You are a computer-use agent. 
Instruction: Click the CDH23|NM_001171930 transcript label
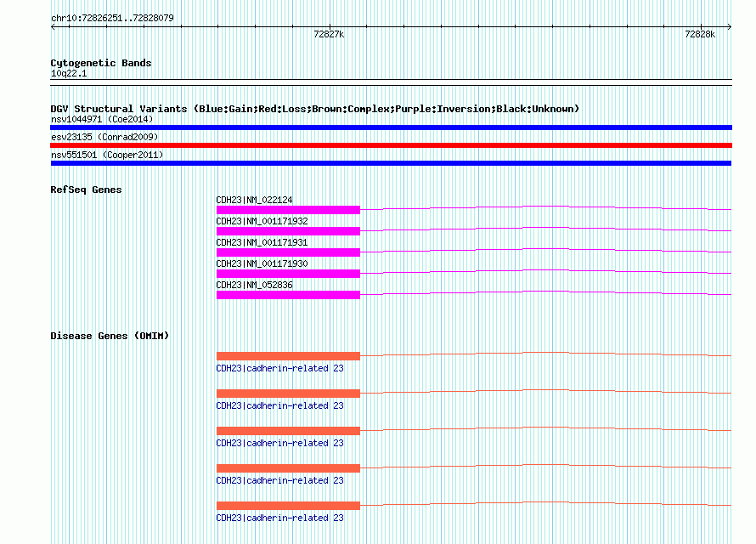tap(262, 263)
